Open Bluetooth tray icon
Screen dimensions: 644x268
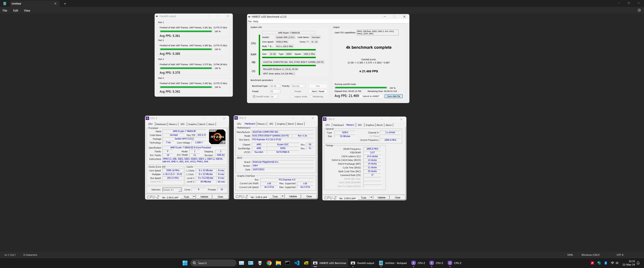(605, 263)
